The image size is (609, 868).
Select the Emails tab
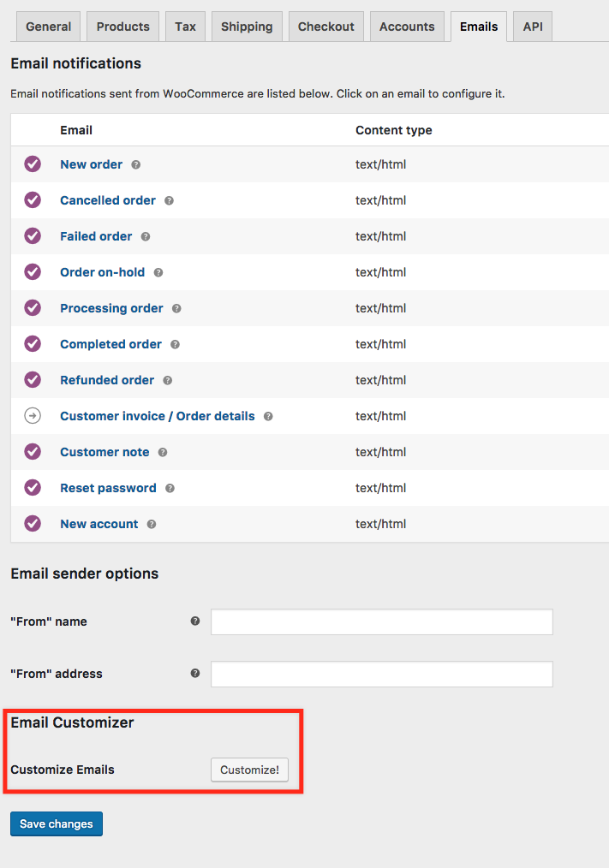pos(479,27)
